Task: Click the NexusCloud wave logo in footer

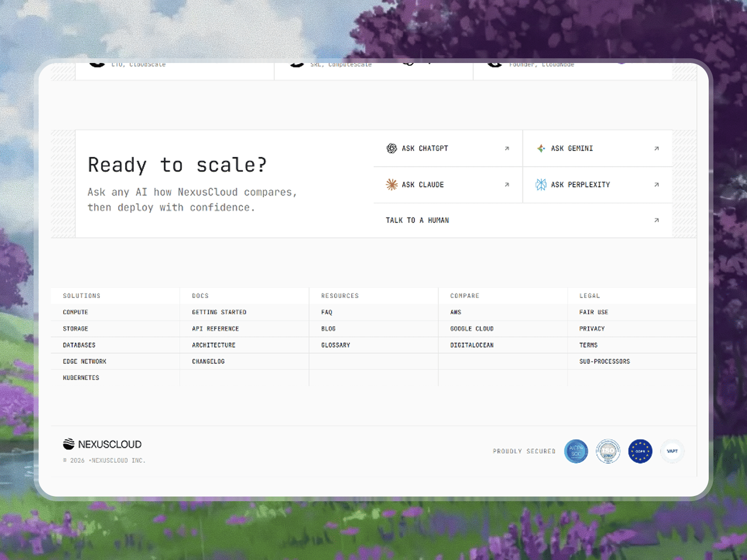Action: 68,444
